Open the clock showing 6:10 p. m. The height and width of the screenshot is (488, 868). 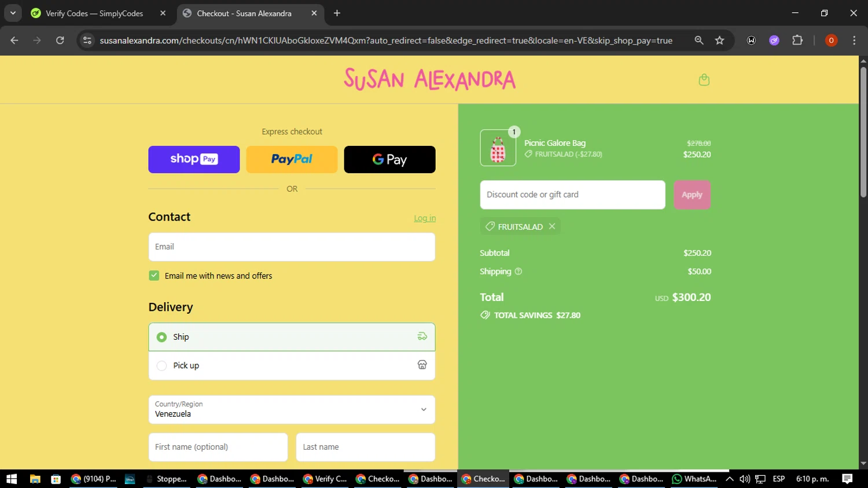point(812,479)
